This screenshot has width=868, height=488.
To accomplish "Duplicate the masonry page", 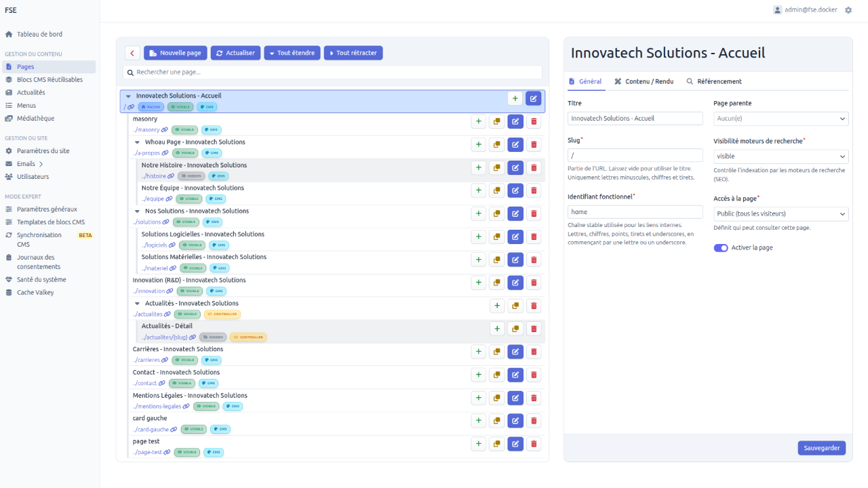I will click(497, 121).
